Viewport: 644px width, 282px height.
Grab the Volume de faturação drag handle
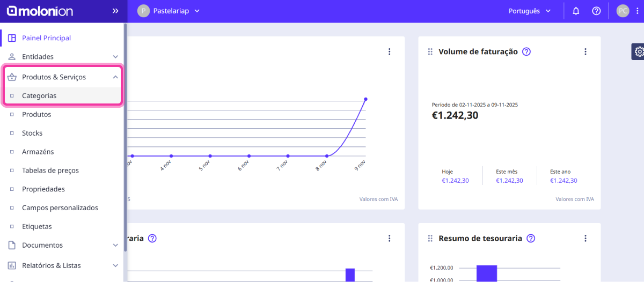tap(430, 51)
